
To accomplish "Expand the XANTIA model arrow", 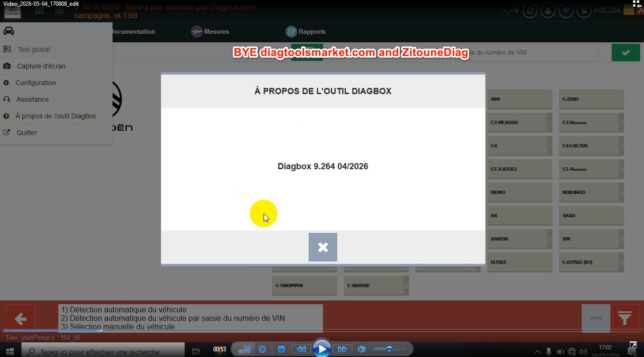I will pyautogui.click(x=550, y=239).
